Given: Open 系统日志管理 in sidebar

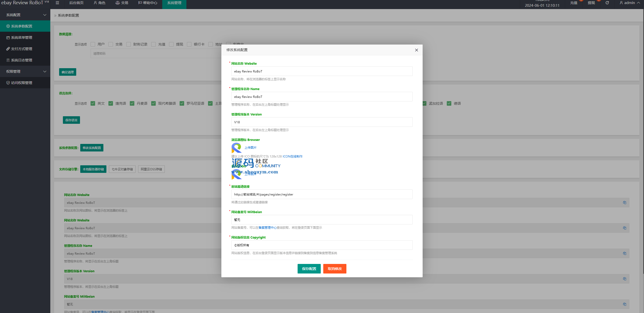Looking at the screenshot, I should pyautogui.click(x=25, y=60).
